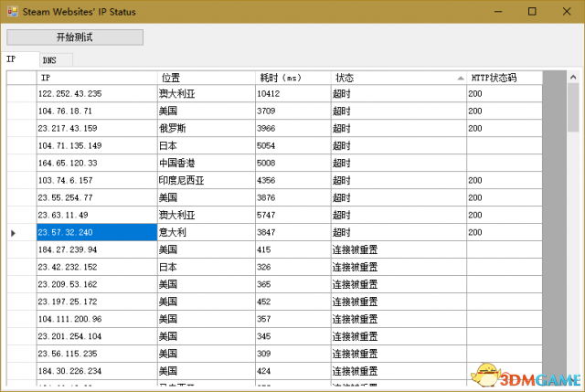The height and width of the screenshot is (392, 585).
Task: Click 超时 status in the 104.76.18.71 row
Action: point(341,111)
